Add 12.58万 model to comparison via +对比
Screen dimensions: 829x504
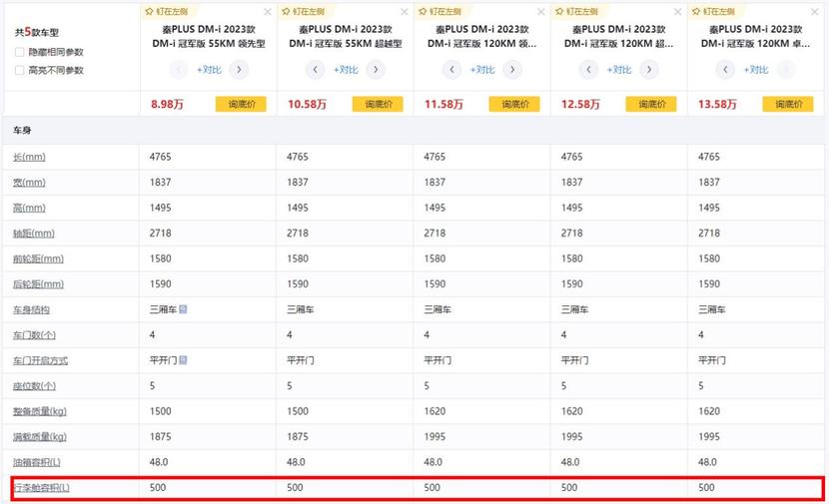click(x=619, y=70)
